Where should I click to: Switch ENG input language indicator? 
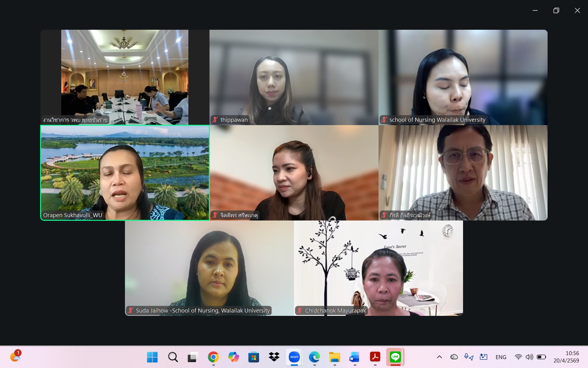tap(501, 357)
